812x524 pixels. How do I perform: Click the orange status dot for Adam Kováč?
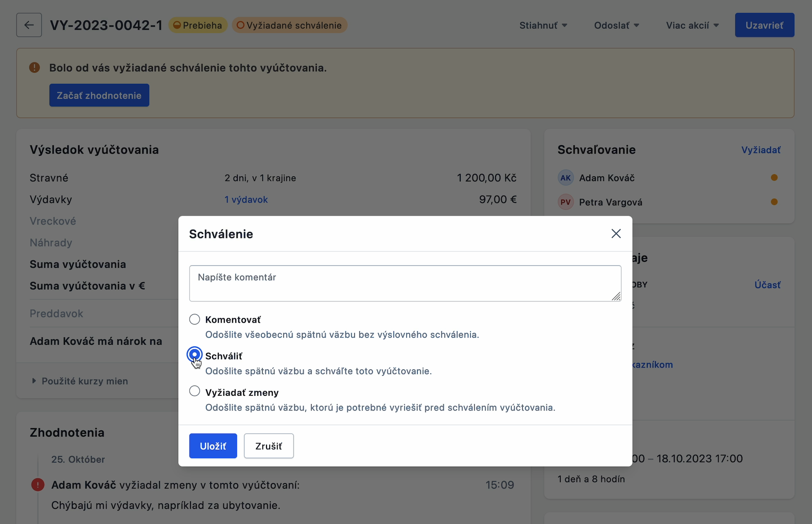(774, 178)
